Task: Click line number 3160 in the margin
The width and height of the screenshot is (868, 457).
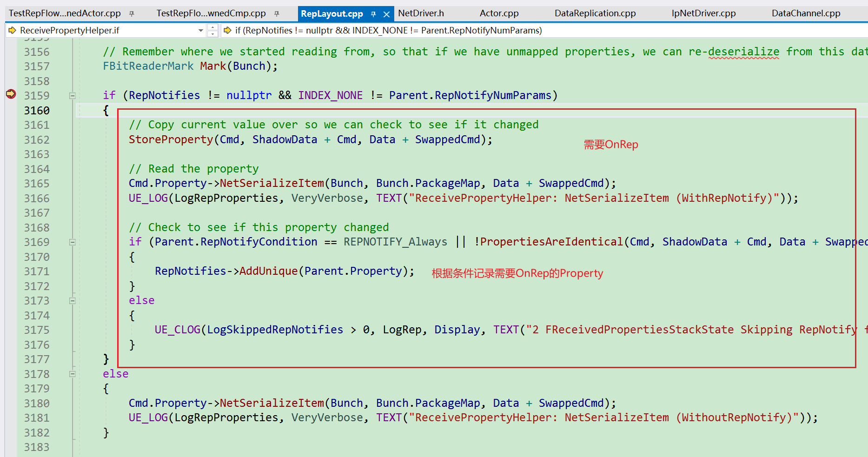Action: (x=37, y=111)
